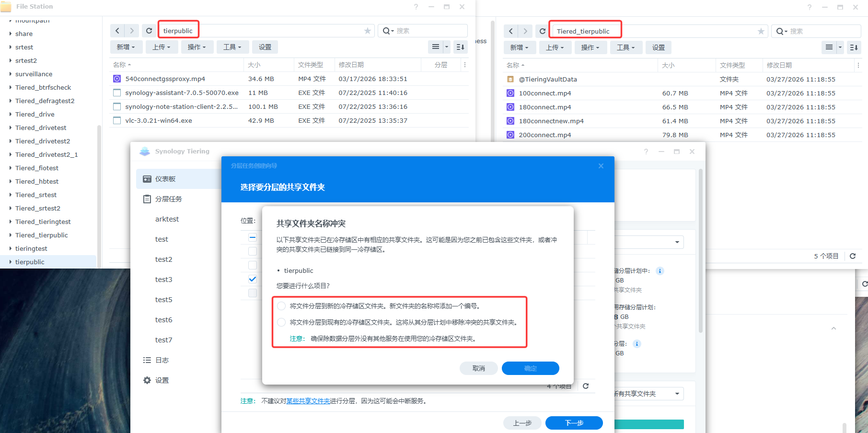This screenshot has height=433, width=868.
Task: Bookmark tierpublic folder with star icon
Action: click(x=368, y=31)
